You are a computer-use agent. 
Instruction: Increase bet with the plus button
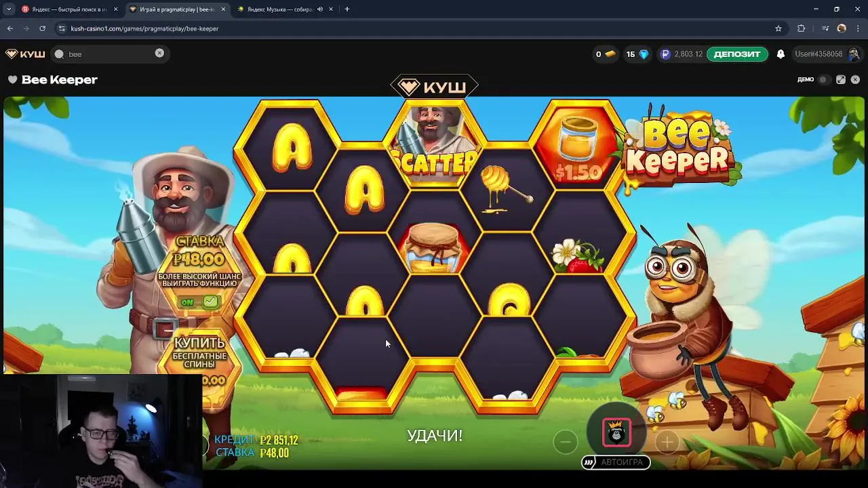tap(667, 442)
